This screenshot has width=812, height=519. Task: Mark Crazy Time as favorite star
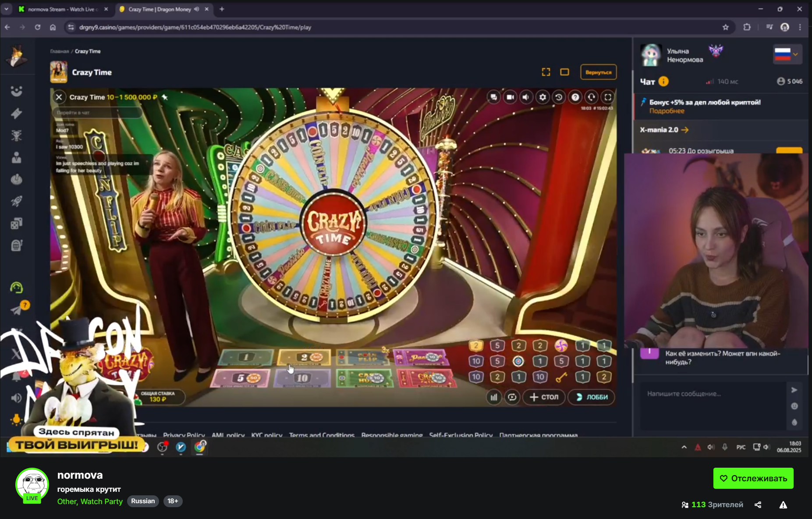[165, 97]
